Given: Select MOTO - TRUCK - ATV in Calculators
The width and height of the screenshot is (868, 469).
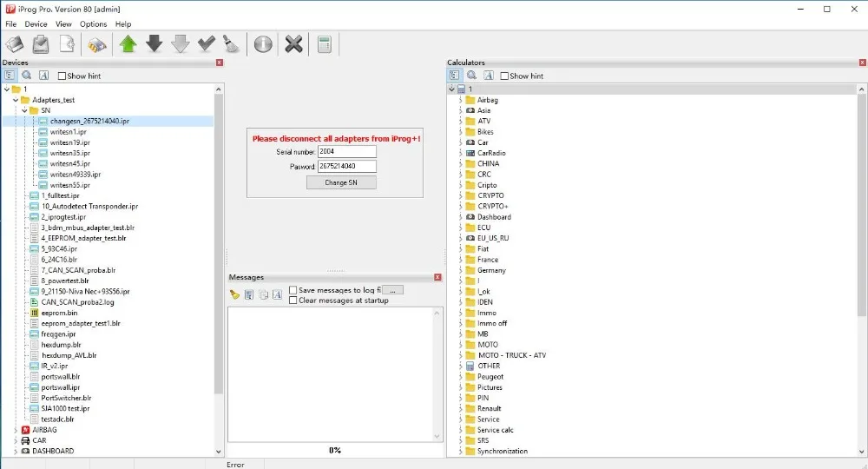Looking at the screenshot, I should (x=512, y=355).
